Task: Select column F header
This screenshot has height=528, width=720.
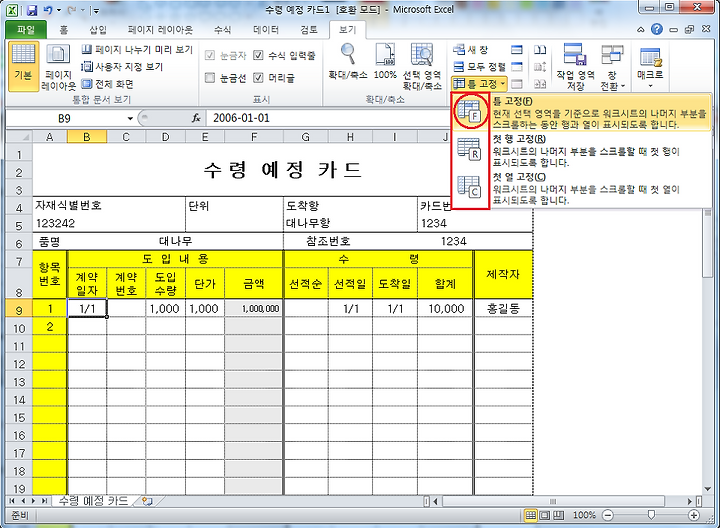Action: pos(254,137)
